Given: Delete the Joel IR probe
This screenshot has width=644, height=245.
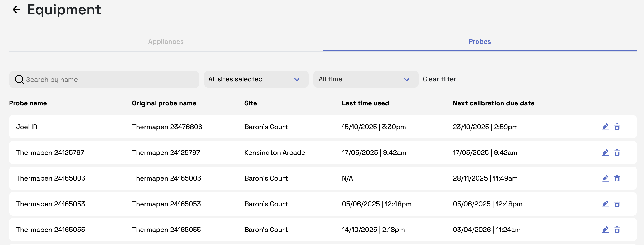Looking at the screenshot, I should pos(617,127).
